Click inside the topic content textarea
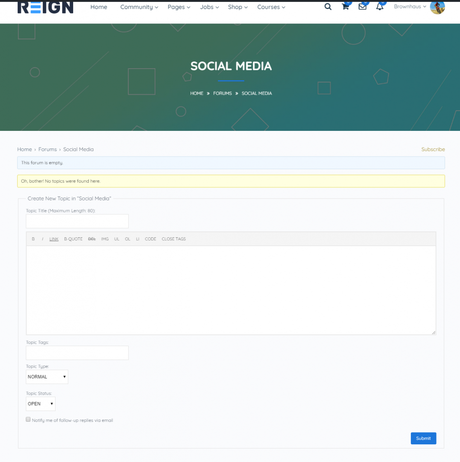The width and height of the screenshot is (460, 462). [231, 290]
